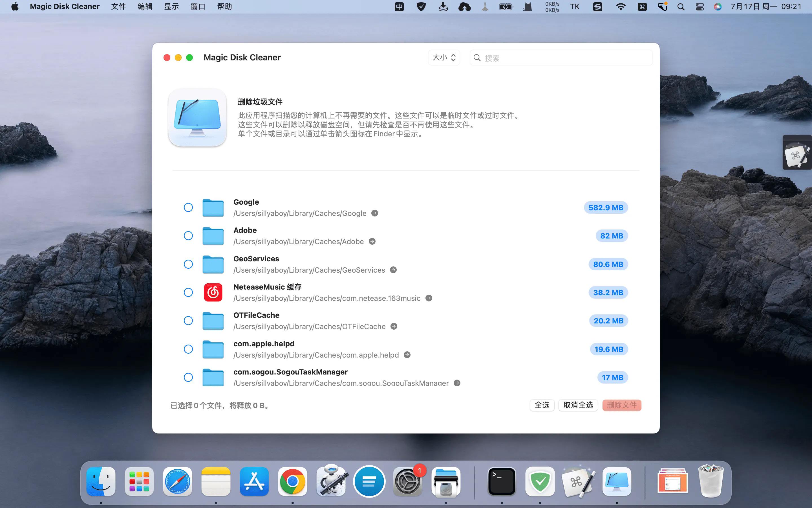Click the OTFileCache item name
This screenshot has height=508, width=812.
[x=256, y=315]
